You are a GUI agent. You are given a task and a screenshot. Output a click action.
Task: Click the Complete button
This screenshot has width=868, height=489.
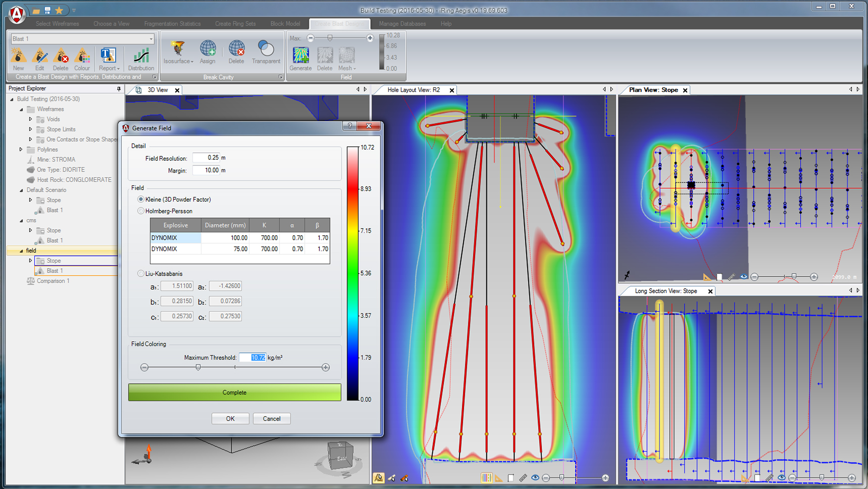234,392
